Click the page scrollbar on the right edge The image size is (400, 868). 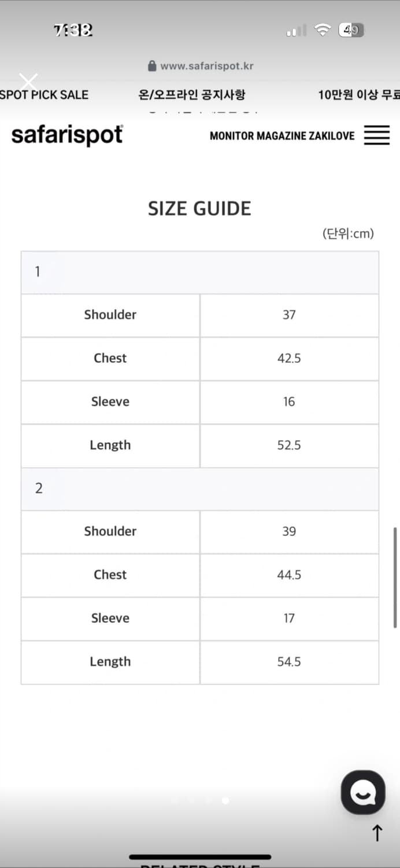pos(395,577)
